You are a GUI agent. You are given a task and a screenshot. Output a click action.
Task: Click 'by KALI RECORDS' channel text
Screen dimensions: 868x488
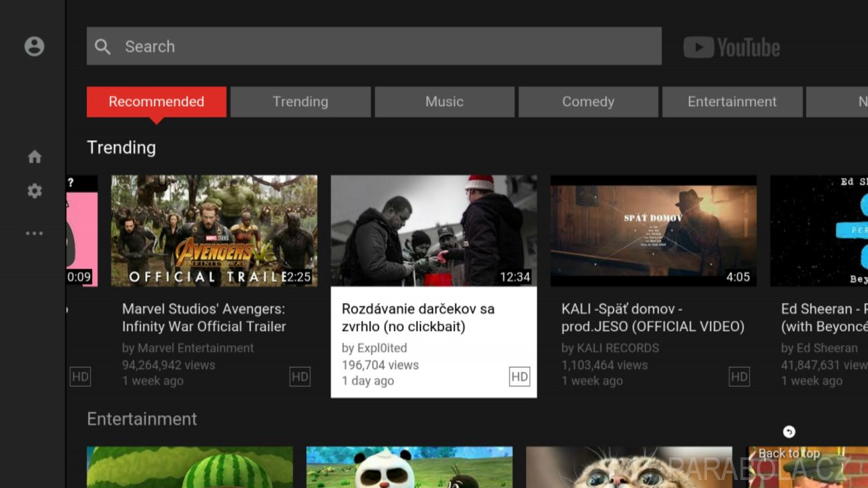pos(610,348)
